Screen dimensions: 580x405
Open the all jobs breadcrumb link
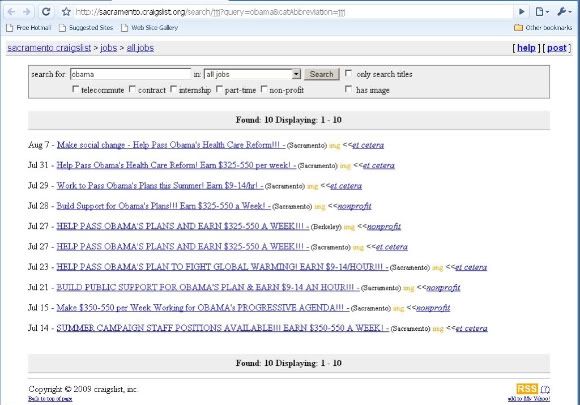140,48
